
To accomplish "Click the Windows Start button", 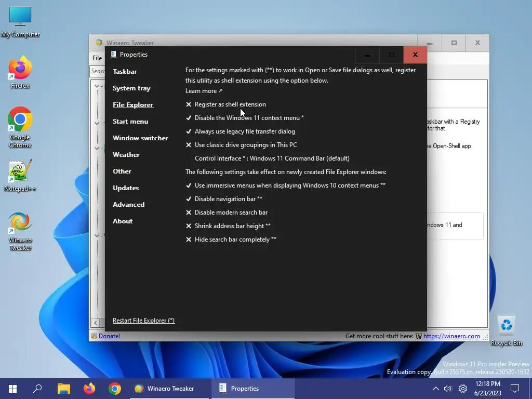I will tap(12, 389).
